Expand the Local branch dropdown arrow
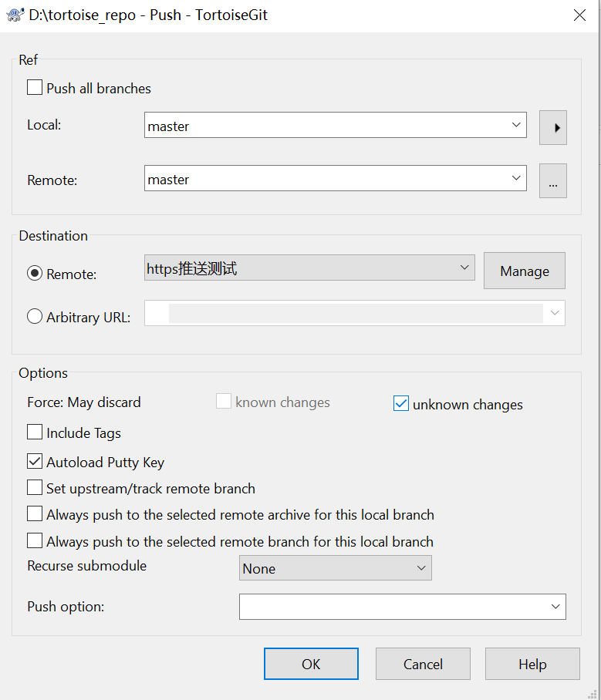The width and height of the screenshot is (601, 700). coord(516,125)
